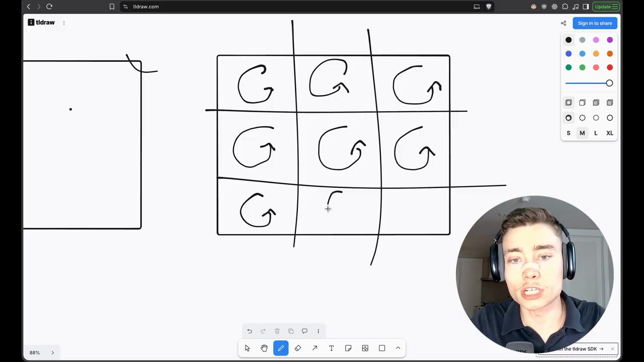Click the duplicate icon
The image size is (644, 362).
pos(291,331)
